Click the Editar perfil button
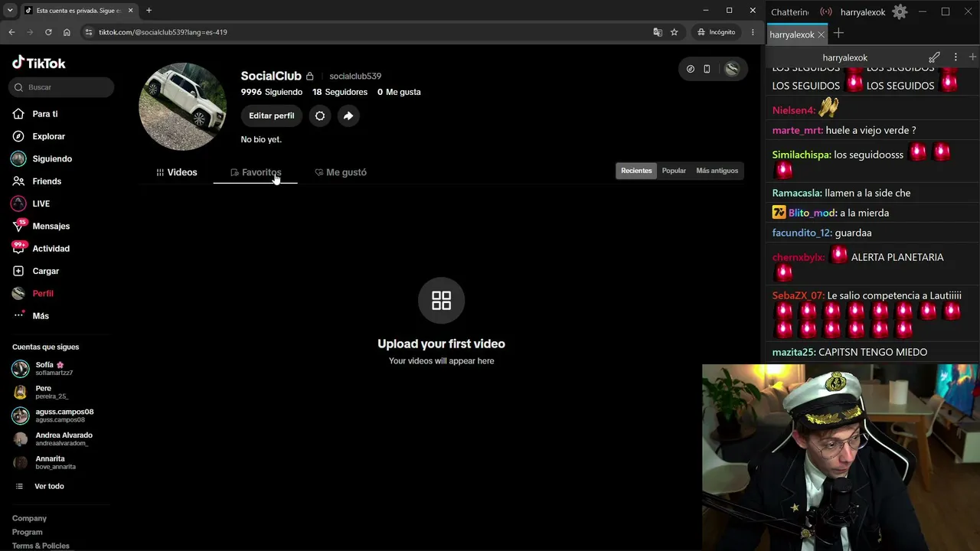Screen dimensions: 980x551 pos(272,116)
